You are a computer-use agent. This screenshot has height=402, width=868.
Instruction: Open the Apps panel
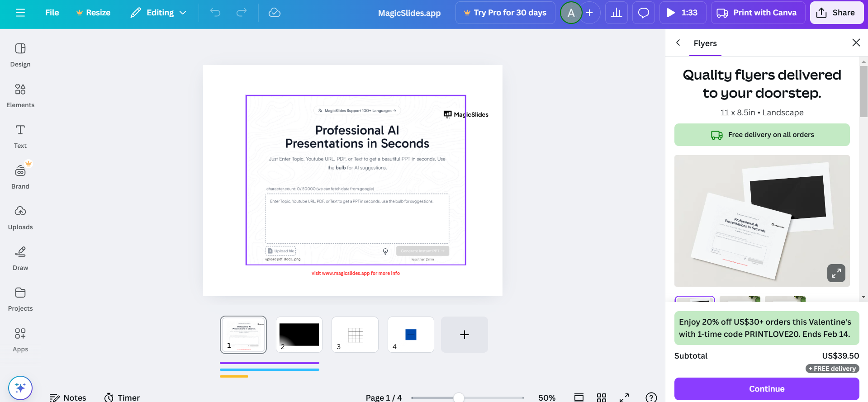click(20, 340)
